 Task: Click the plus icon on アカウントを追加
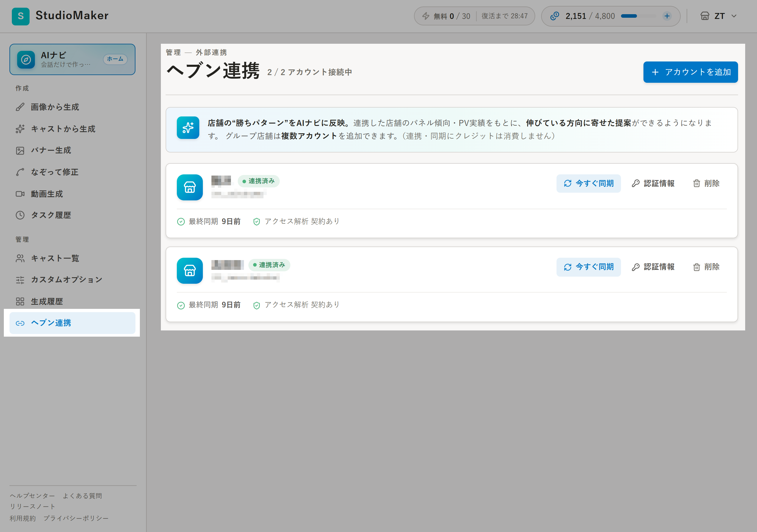[655, 72]
